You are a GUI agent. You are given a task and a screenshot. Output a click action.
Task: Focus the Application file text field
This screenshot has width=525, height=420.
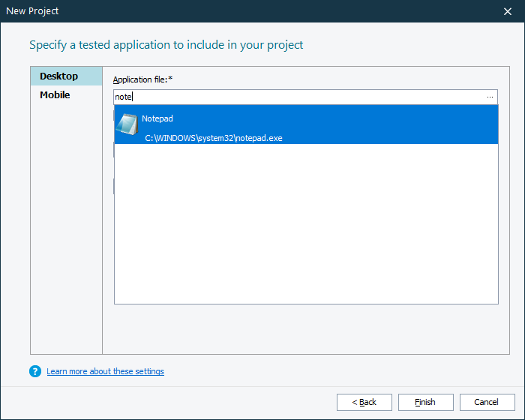tap(300, 97)
